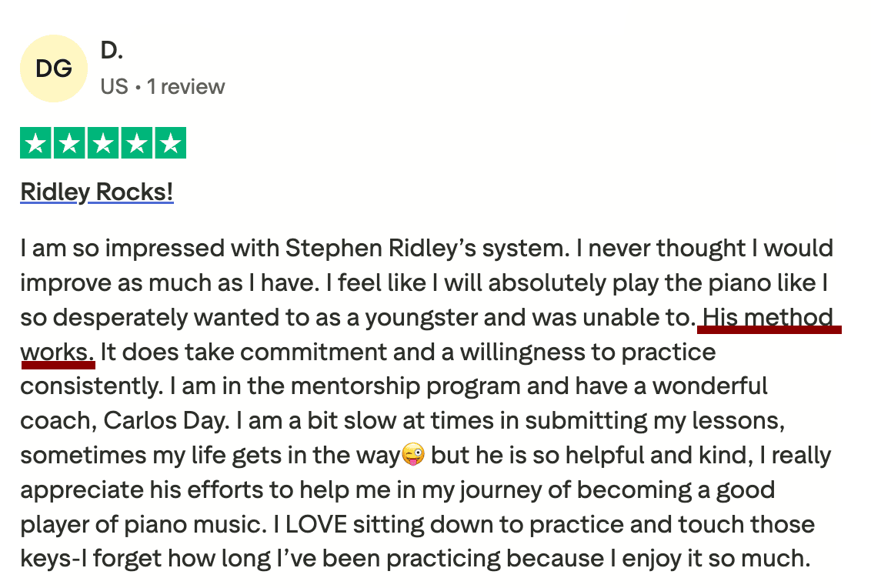The width and height of the screenshot is (871, 588).
Task: Click the reviewer name "D."
Action: pos(112,52)
